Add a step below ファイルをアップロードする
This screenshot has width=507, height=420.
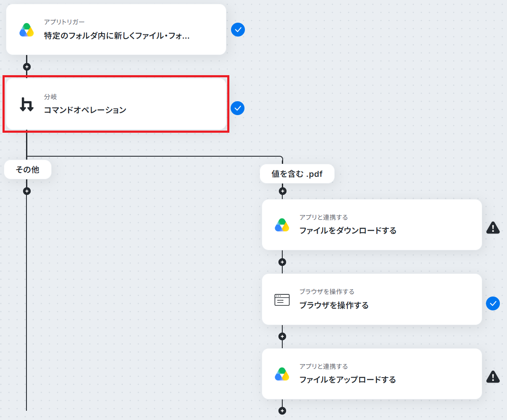point(282,411)
